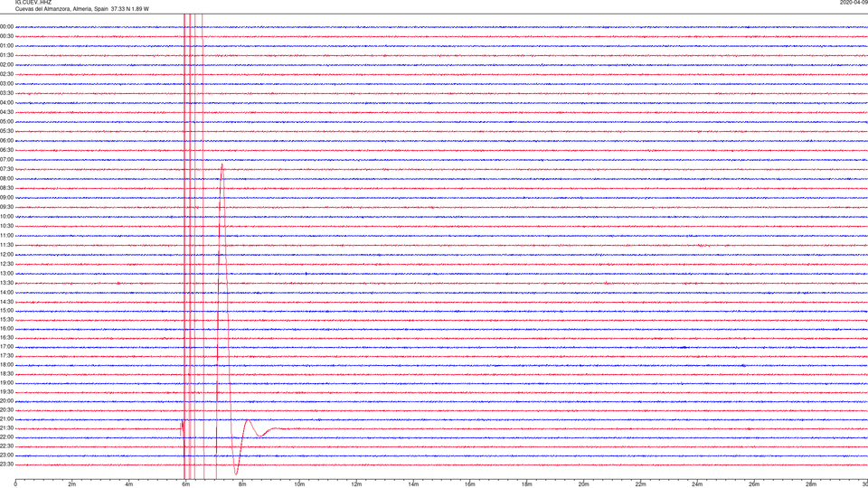Screen dimensions: 868x488
Task: Select the 21:30 trace time label
Action: [x=6, y=428]
